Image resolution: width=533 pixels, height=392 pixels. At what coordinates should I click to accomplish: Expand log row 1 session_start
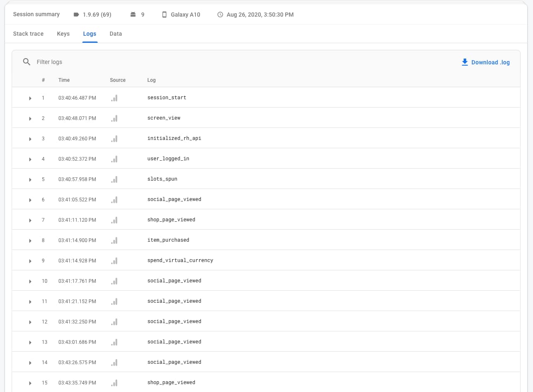coord(30,98)
